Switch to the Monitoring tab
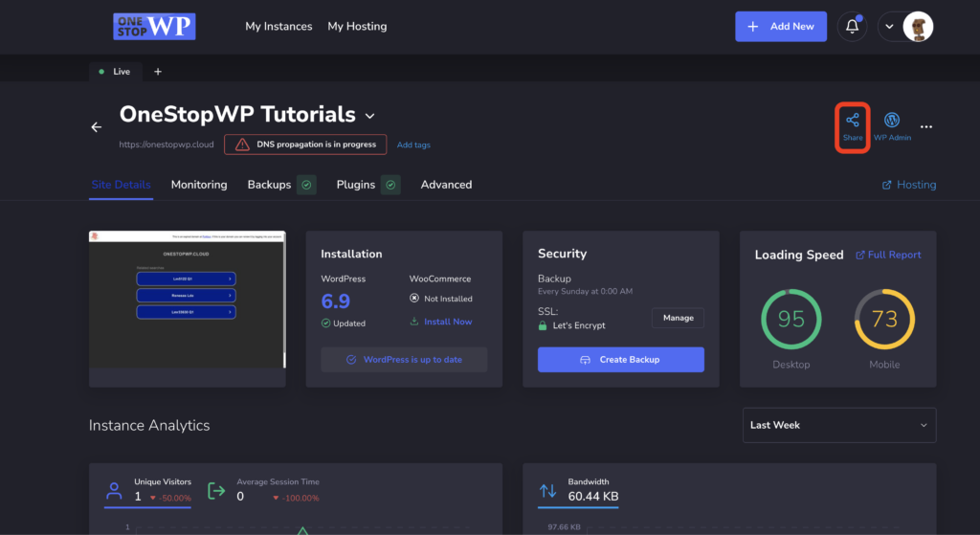980x535 pixels. (x=199, y=185)
